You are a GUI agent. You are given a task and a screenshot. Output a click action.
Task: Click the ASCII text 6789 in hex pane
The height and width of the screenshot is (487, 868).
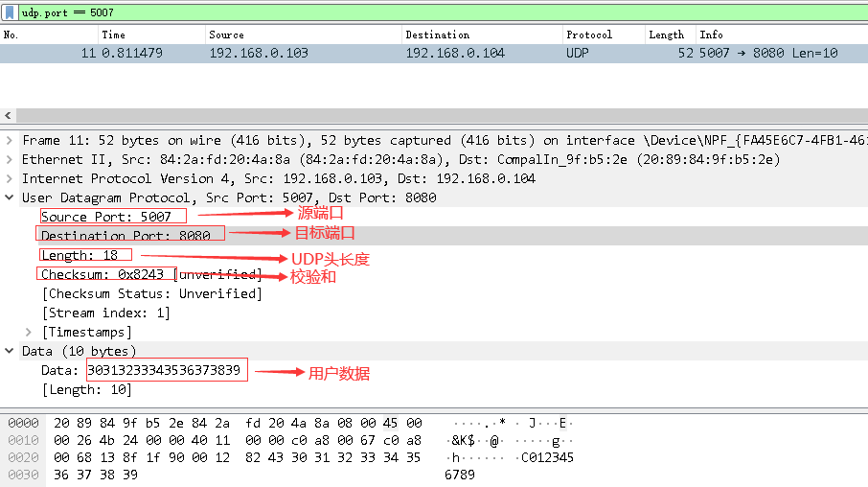460,475
